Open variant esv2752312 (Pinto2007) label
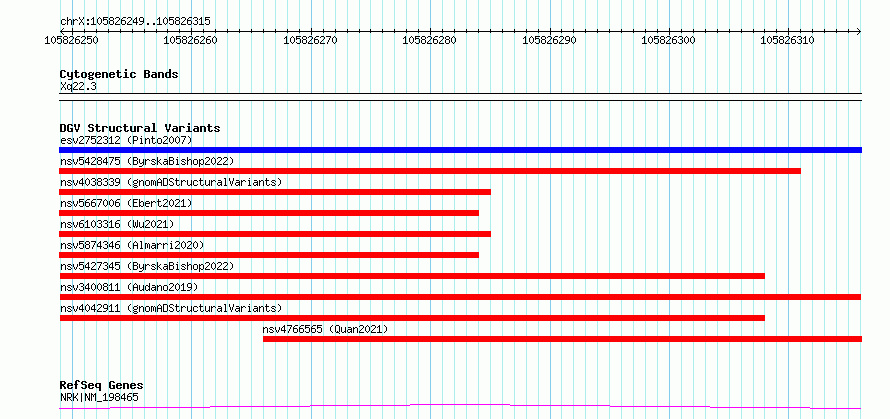Screen dimensions: 890x419 tap(126, 140)
